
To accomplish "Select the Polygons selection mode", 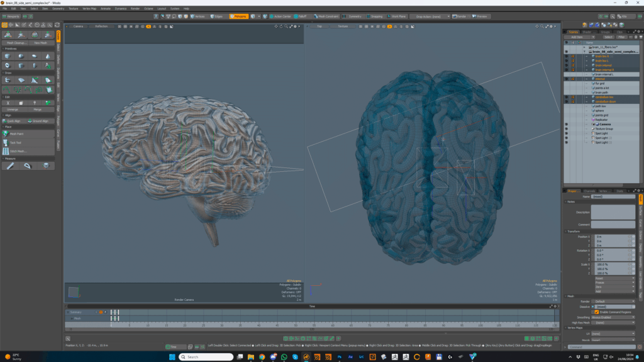I will pos(239,16).
